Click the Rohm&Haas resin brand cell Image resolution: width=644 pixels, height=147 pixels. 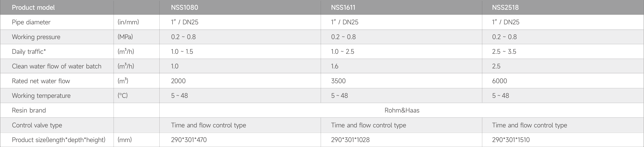click(x=402, y=110)
